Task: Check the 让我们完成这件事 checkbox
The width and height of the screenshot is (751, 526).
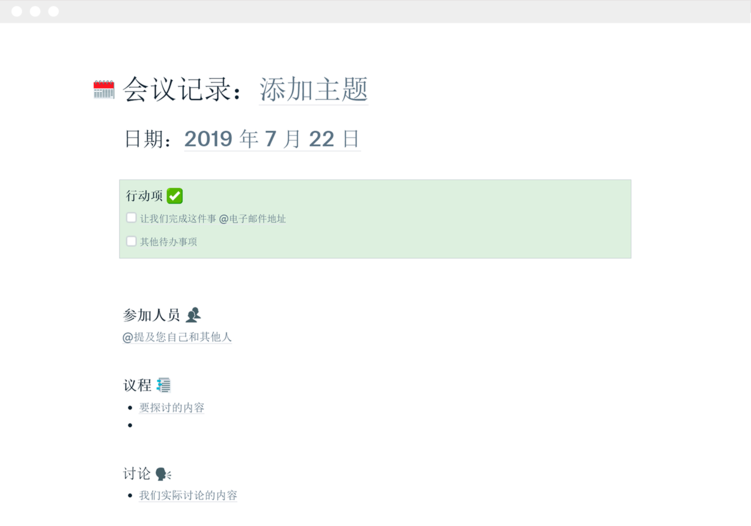Action: (131, 218)
